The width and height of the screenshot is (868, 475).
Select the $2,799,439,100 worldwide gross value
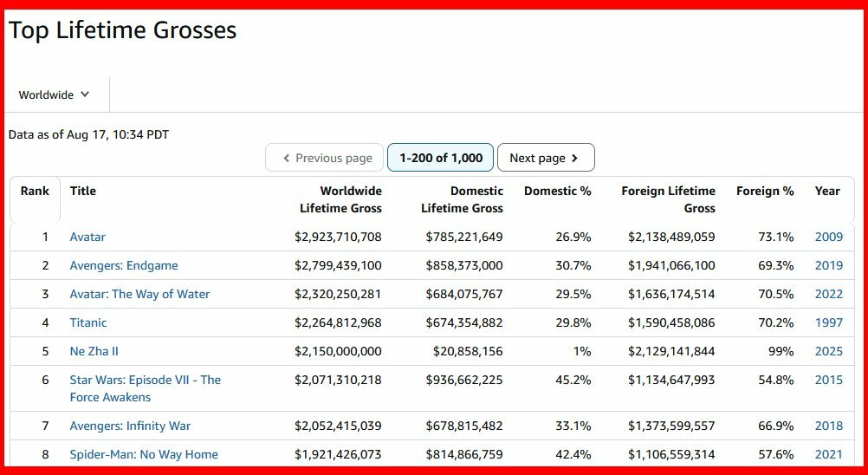[x=338, y=266]
